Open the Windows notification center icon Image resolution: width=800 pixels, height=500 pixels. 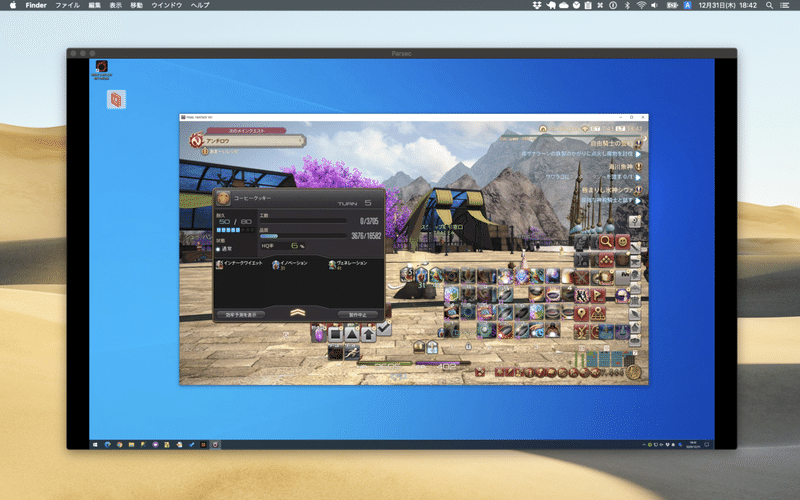point(707,444)
